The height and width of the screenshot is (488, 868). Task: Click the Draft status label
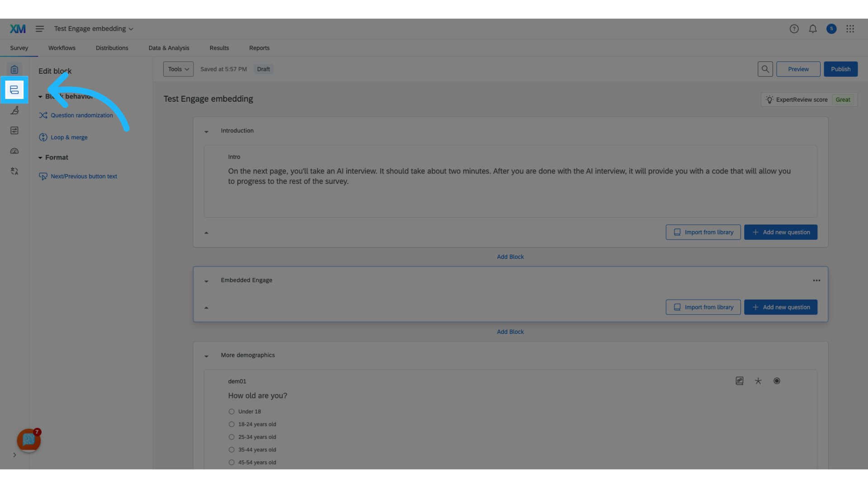[264, 69]
